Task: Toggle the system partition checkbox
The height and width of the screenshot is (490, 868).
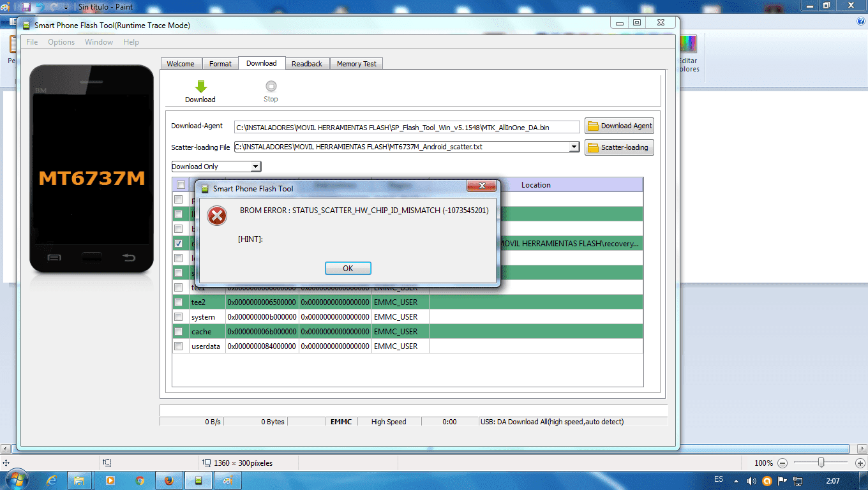Action: point(179,317)
